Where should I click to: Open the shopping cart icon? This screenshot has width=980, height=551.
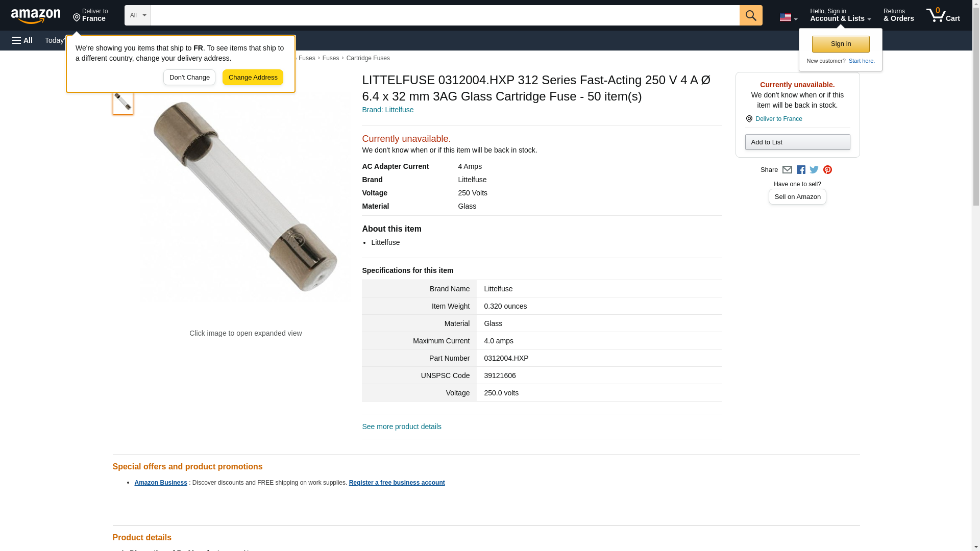pos(943,15)
